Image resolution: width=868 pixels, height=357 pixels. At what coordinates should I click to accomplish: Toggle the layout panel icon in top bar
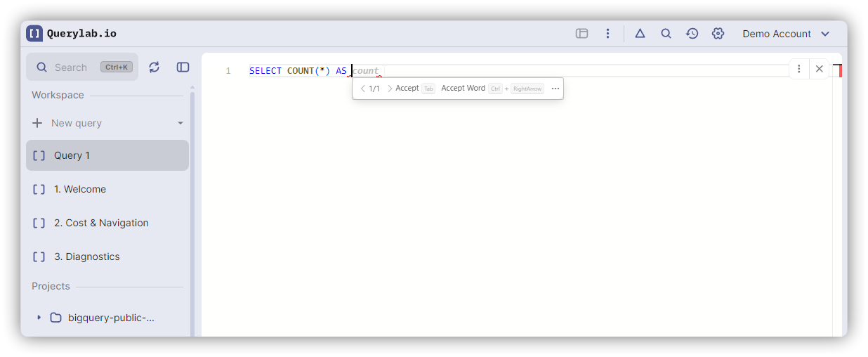pyautogui.click(x=581, y=34)
